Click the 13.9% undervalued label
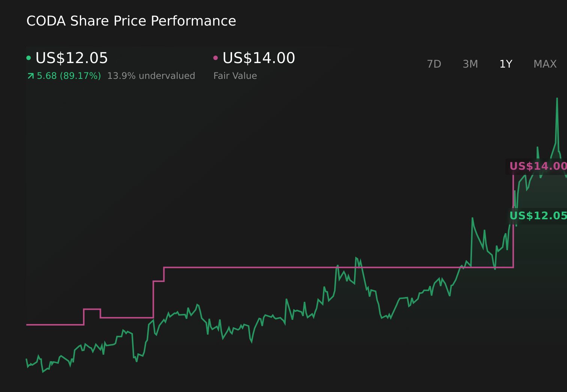 (x=151, y=76)
